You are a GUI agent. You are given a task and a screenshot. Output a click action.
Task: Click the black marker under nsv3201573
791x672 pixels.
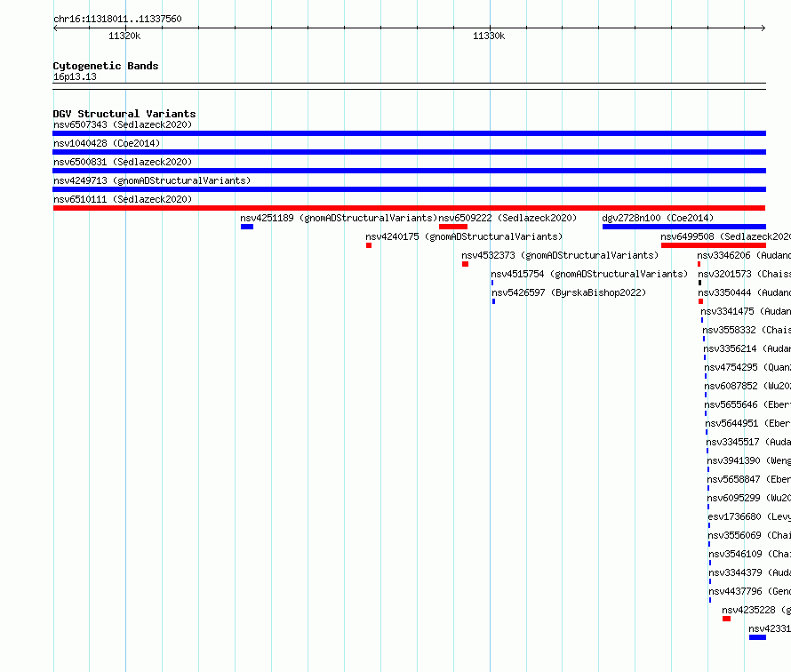pos(699,283)
